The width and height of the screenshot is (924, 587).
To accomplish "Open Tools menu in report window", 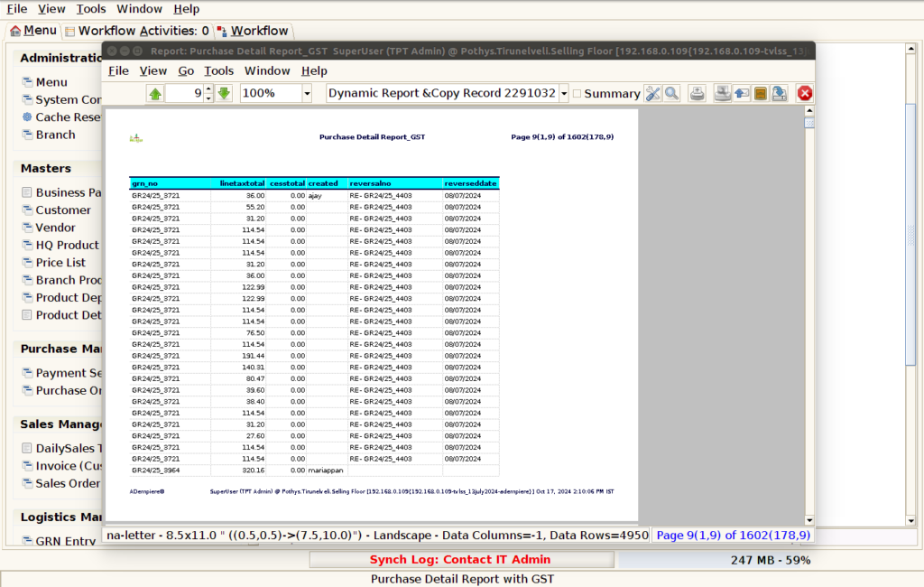I will pyautogui.click(x=218, y=70).
